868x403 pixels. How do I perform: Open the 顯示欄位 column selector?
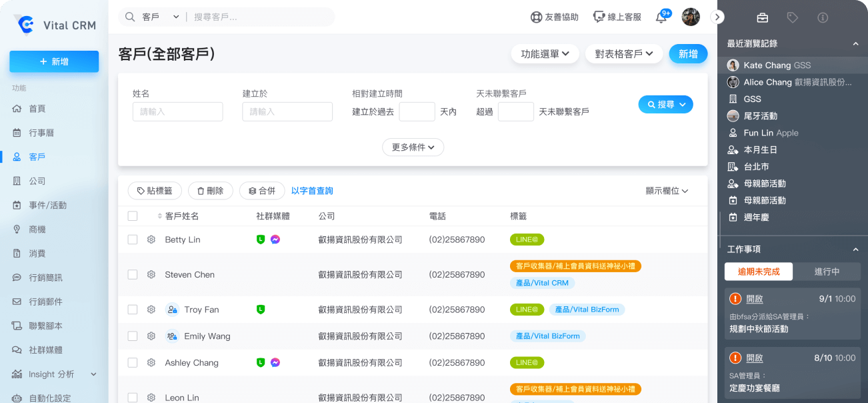667,191
